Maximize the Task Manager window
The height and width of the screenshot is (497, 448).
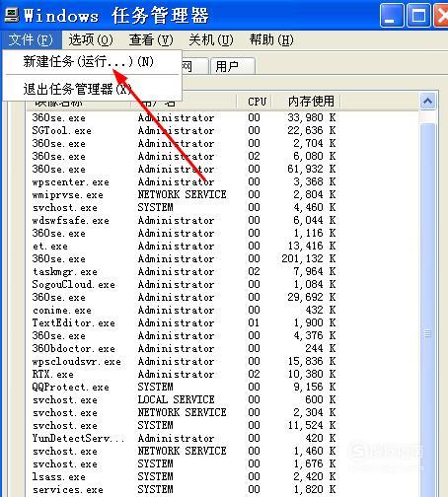tap(418, 16)
